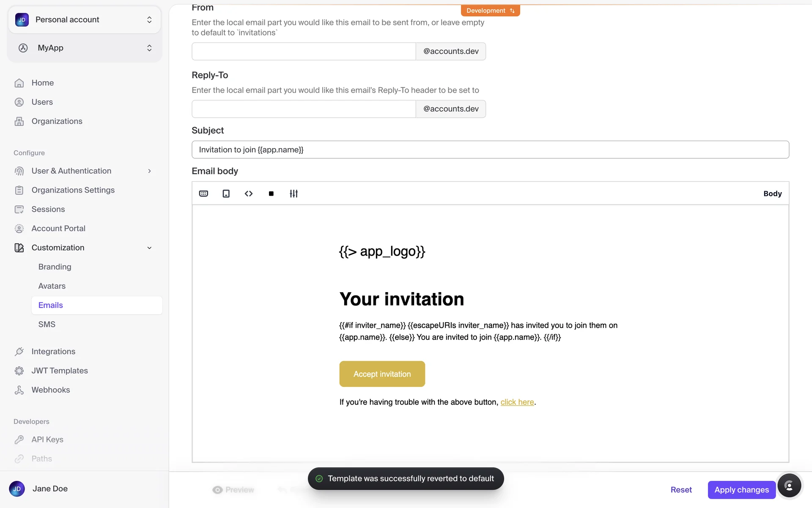
Task: Click the black square toolbar icon
Action: (x=271, y=193)
